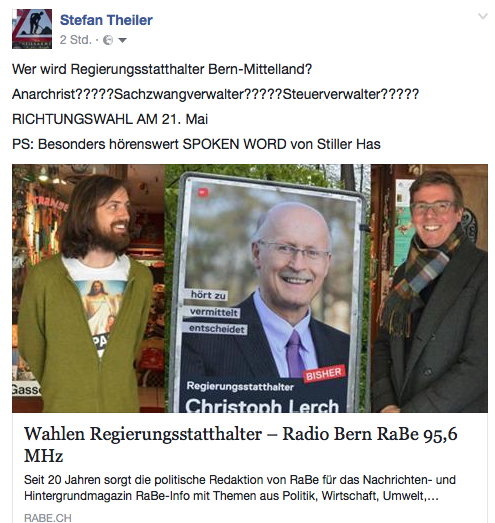Click the PS line mentioning Stiller Has
The image size is (495, 523).
pos(196,144)
